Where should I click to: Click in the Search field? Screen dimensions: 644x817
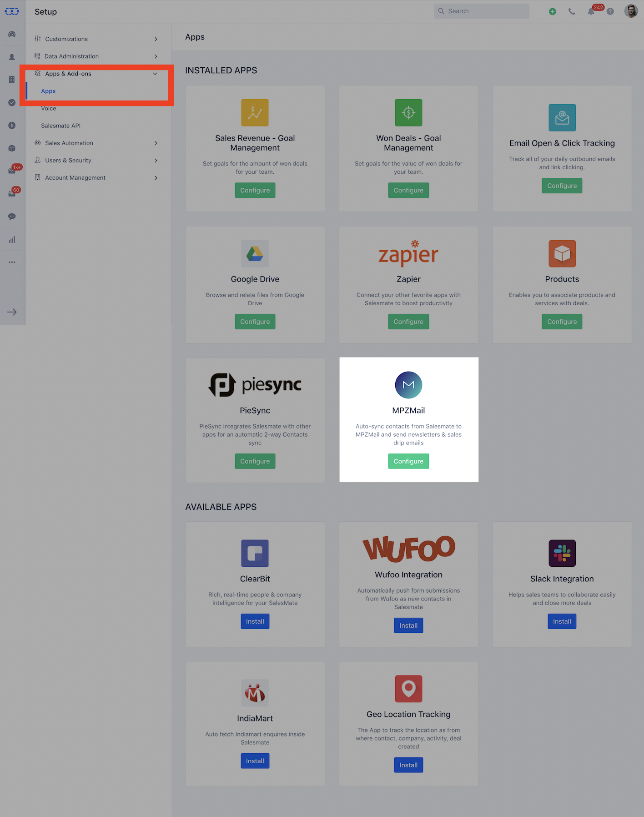[x=482, y=11]
